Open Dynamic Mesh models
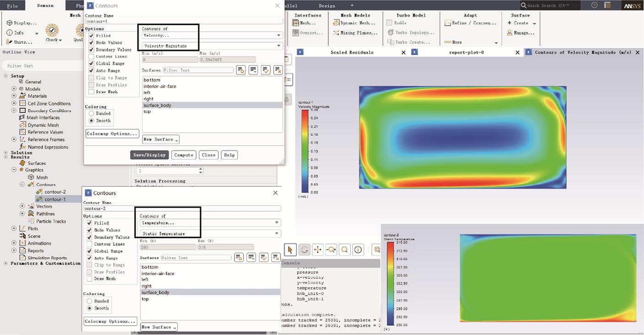 [336, 23]
